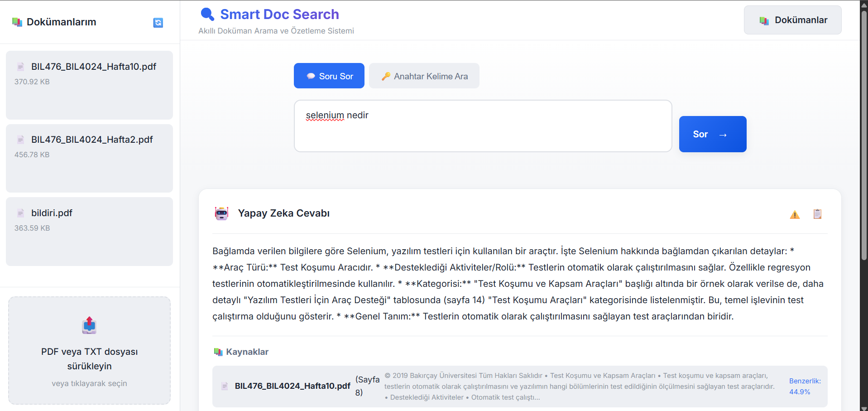Image resolution: width=868 pixels, height=411 pixels.
Task: Refresh the document list in sidebar
Action: click(x=158, y=23)
